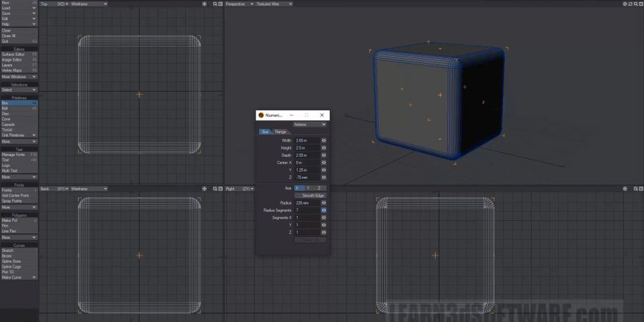Image resolution: width=644 pixels, height=322 pixels.
Task: Click the zoom magnifier icon in Top viewport
Action: 215,4
